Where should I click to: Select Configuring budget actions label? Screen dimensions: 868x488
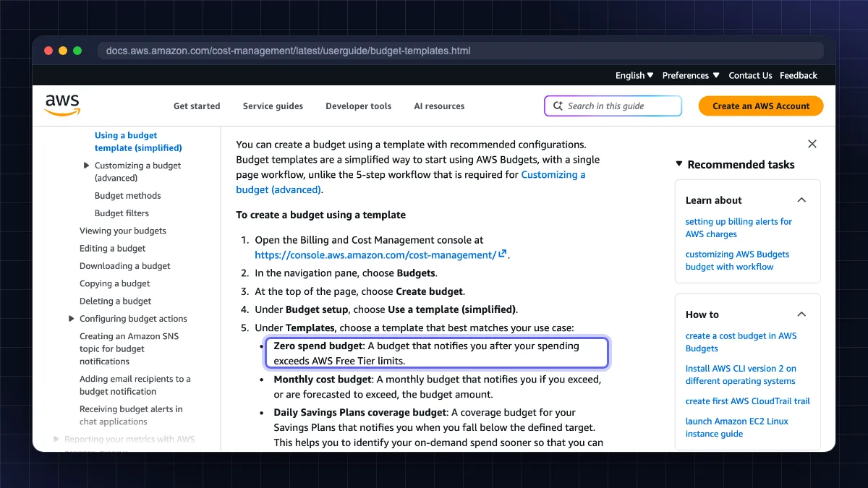click(133, 319)
